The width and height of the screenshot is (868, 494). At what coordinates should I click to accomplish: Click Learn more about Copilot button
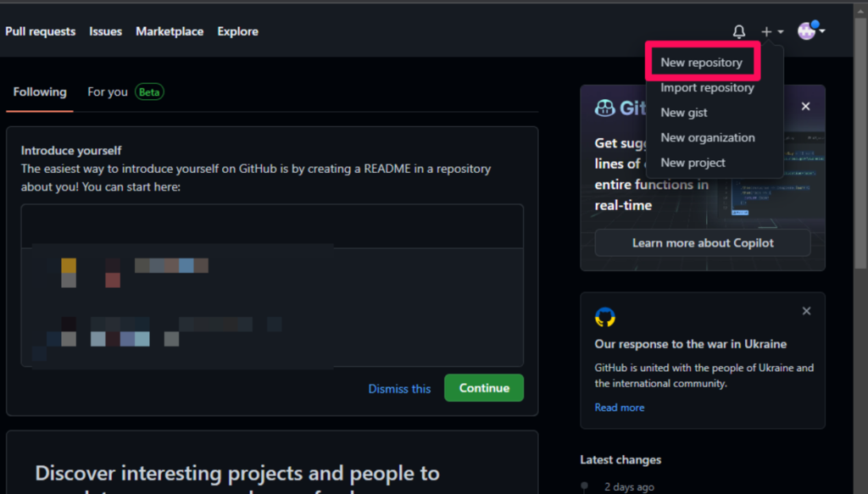[702, 243]
